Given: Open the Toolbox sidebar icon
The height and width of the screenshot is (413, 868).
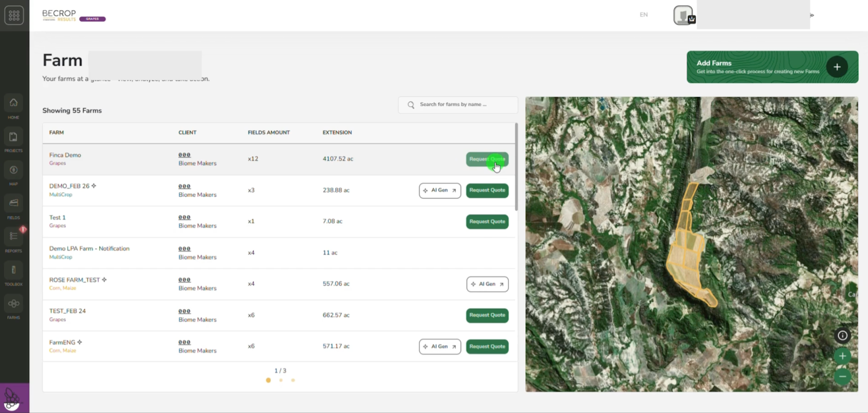Looking at the screenshot, I should [14, 270].
